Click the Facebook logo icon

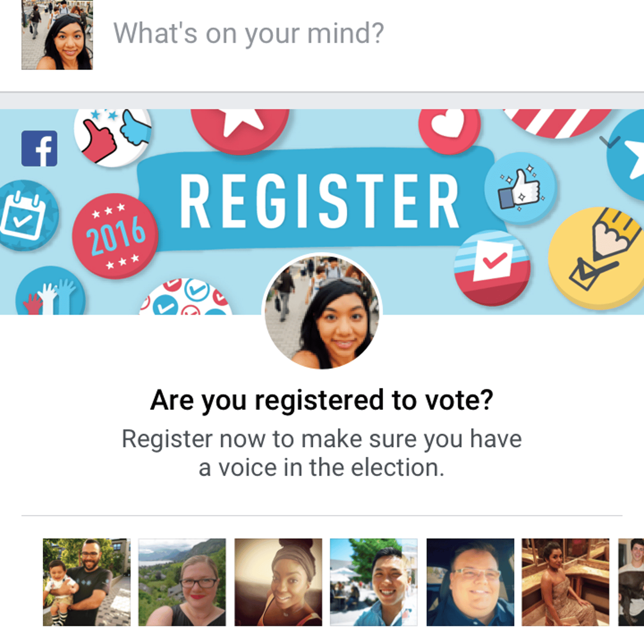tap(39, 148)
